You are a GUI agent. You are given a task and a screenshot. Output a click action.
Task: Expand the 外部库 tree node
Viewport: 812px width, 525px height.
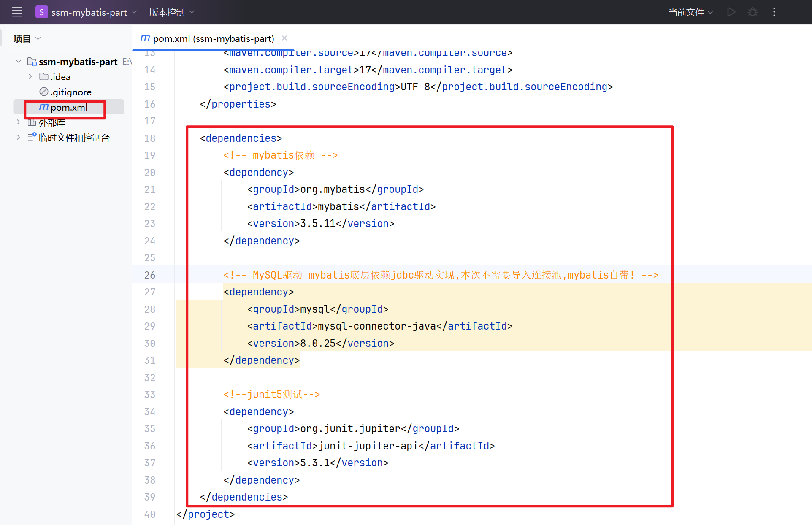point(18,122)
